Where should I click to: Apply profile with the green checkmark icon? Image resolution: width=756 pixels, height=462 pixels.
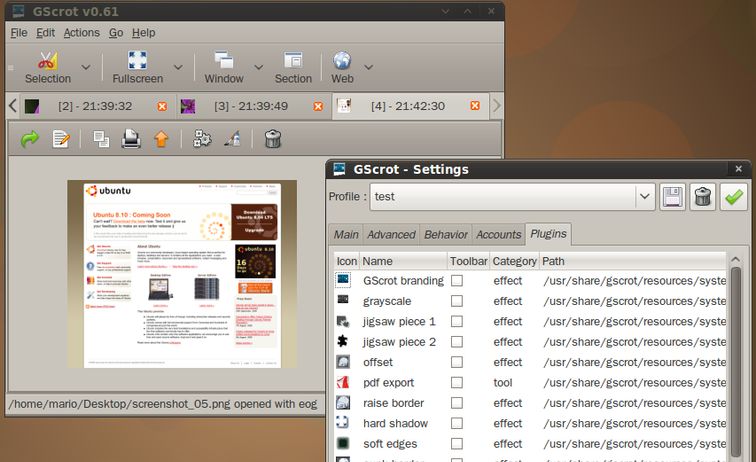(x=734, y=197)
